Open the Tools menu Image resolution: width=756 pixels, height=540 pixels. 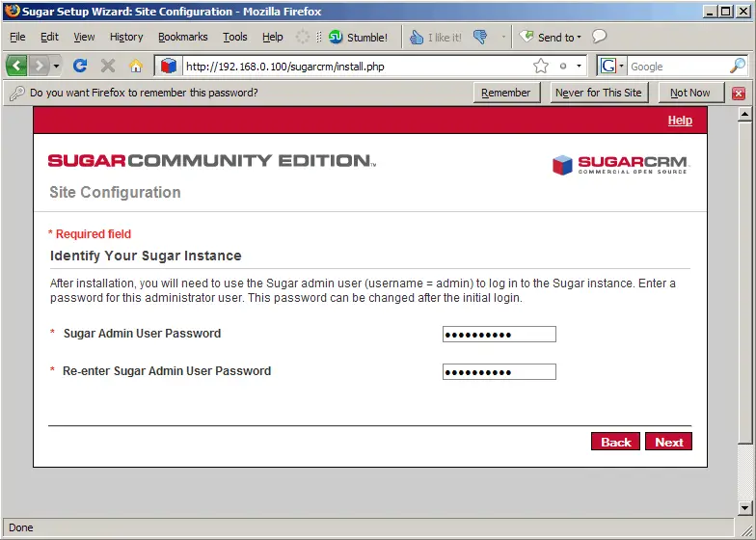point(235,37)
